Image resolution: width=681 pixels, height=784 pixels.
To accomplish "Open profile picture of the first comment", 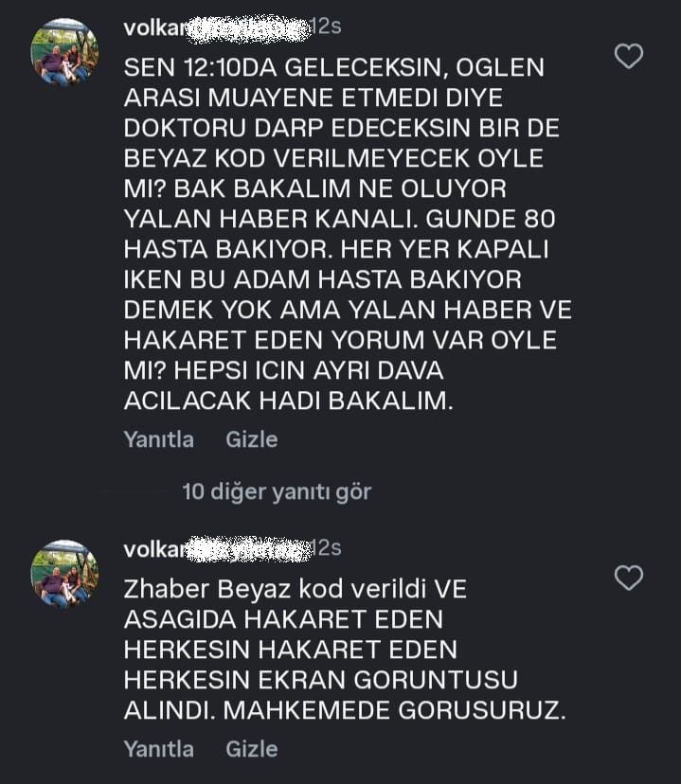I will [64, 52].
